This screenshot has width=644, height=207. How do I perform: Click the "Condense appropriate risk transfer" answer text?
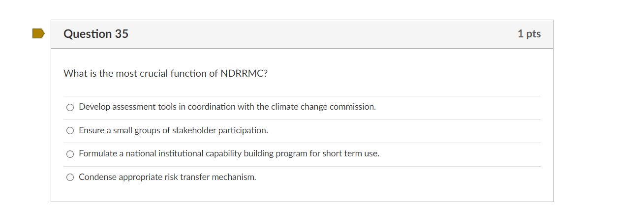tap(167, 177)
